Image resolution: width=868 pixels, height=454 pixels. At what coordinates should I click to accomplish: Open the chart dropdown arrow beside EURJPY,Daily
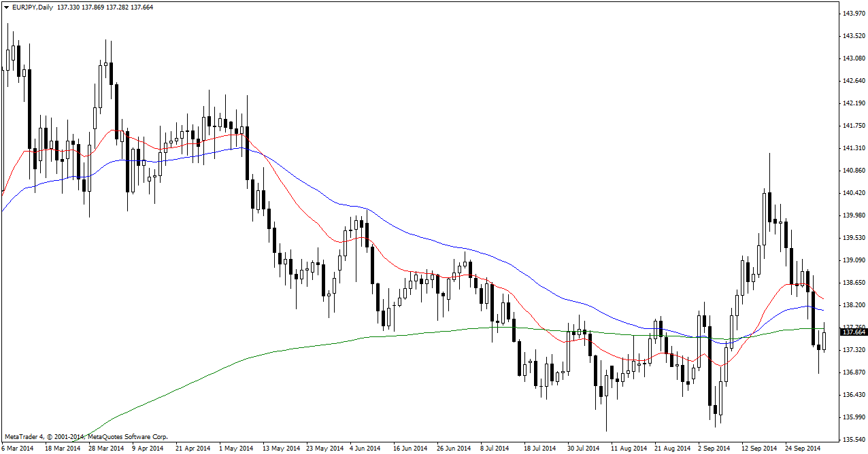6,7
